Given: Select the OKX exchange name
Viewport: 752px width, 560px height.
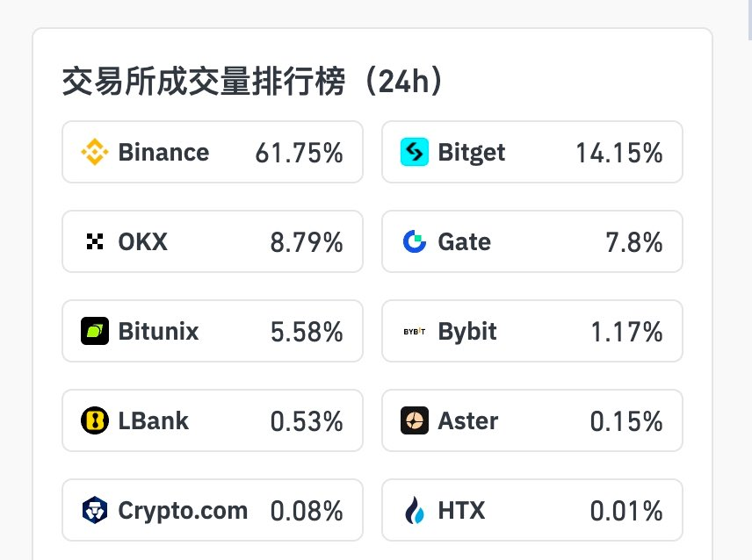Looking at the screenshot, I should point(142,241).
